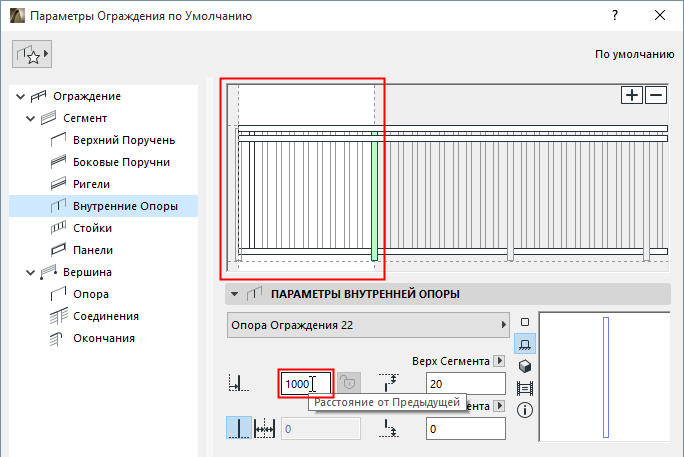The image size is (684, 457).
Task: Zoom in the railing preview with plus
Action: [632, 95]
